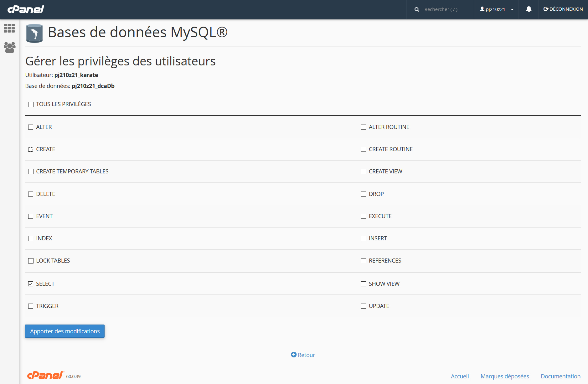588x384 pixels.
Task: Click username pj210z21_karate text
Action: 76,75
